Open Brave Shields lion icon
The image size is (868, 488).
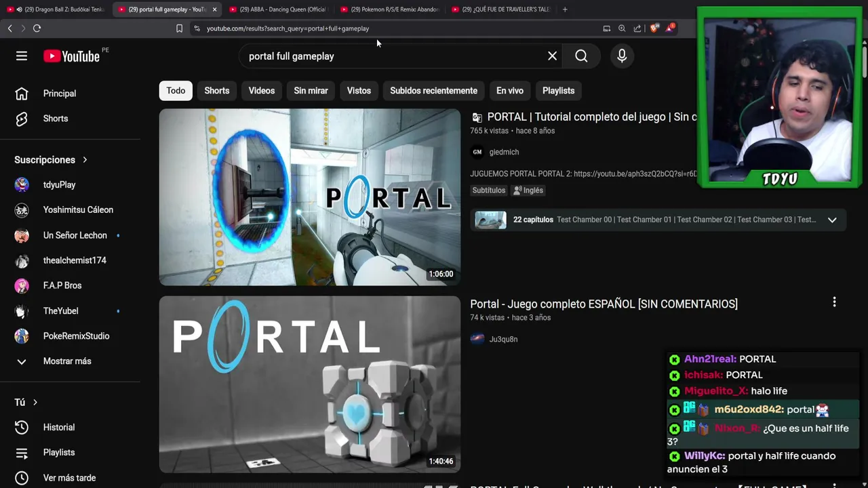point(654,28)
